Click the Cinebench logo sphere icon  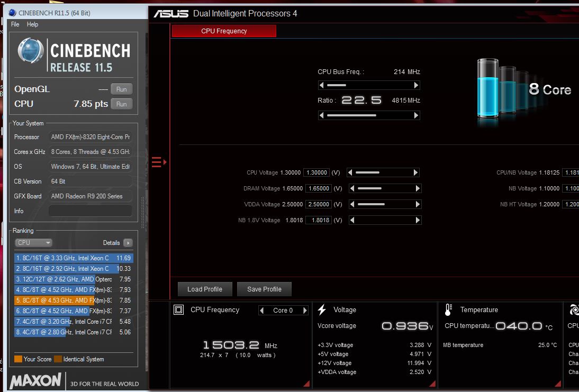tap(30, 50)
